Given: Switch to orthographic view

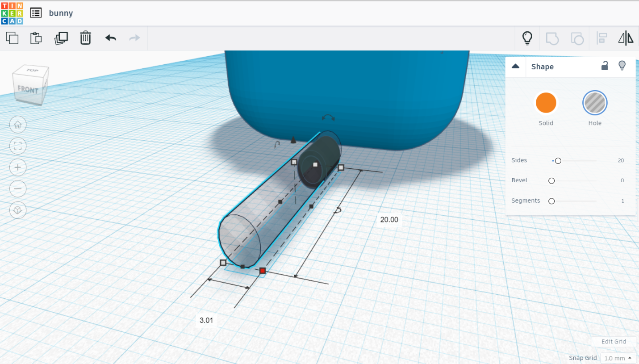Looking at the screenshot, I should [x=18, y=210].
